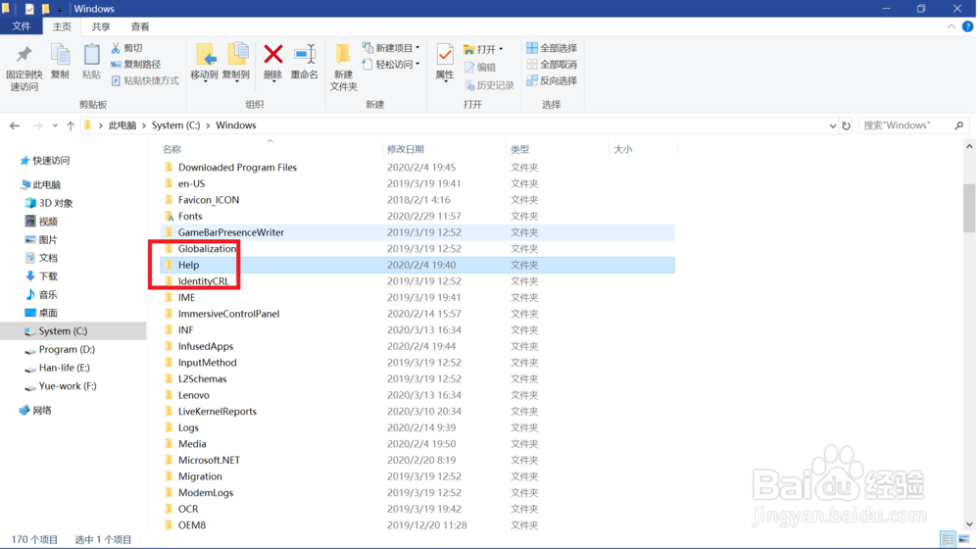Click the Forward navigation arrow

coord(37,125)
